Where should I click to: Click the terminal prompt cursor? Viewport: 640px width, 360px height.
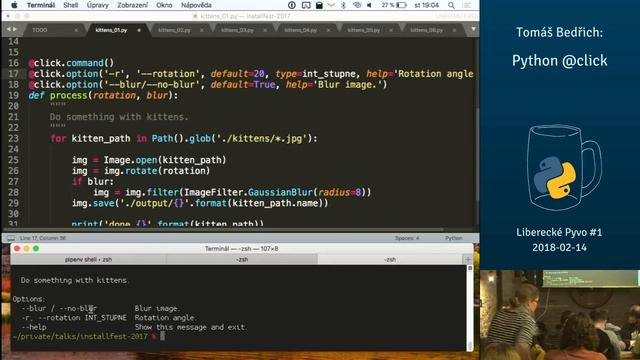162,336
